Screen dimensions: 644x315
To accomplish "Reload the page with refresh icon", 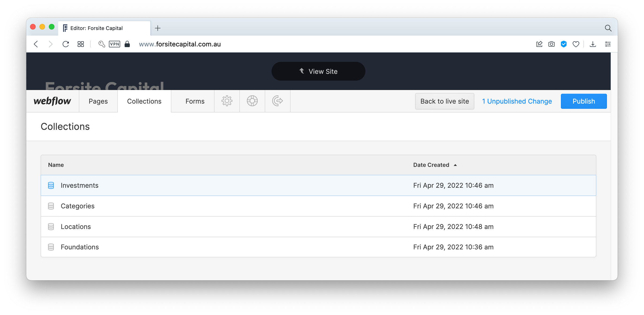I will pos(65,44).
